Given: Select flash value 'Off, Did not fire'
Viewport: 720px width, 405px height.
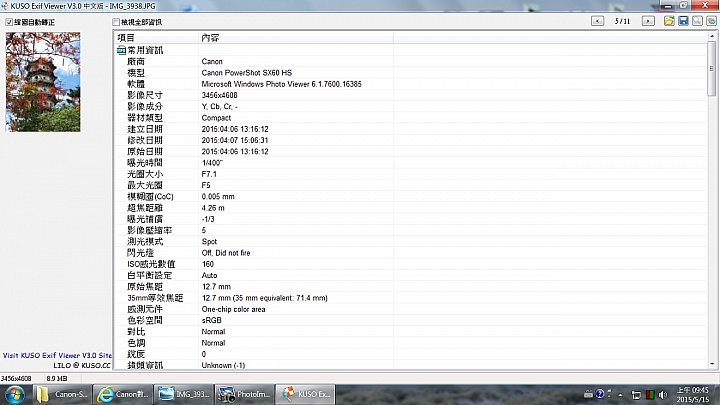Looking at the screenshot, I should [x=226, y=253].
